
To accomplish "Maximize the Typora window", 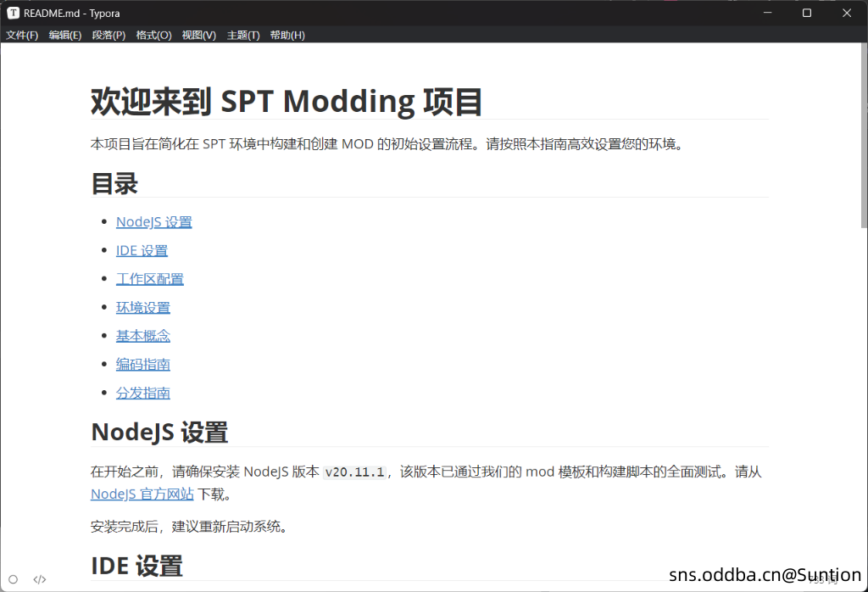I will (x=807, y=13).
